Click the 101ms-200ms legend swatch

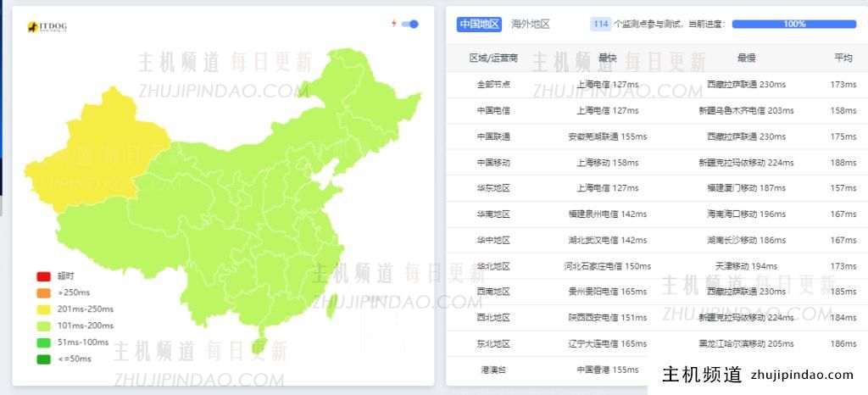[43, 325]
